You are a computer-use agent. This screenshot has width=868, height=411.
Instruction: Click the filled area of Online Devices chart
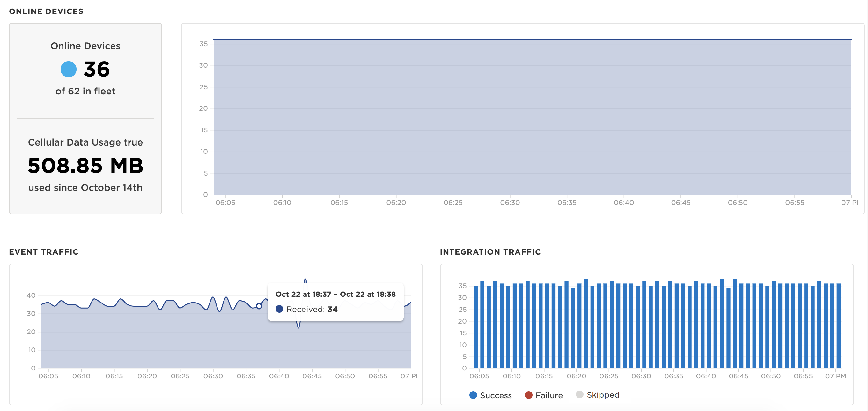[x=533, y=117]
